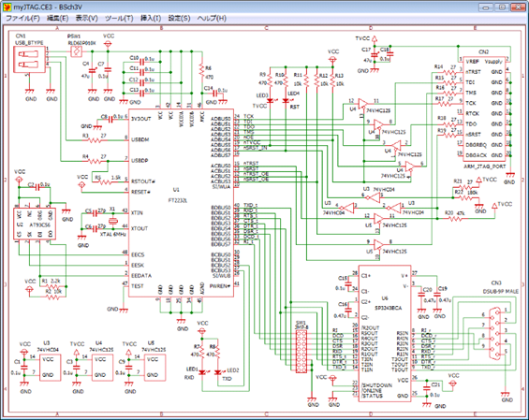Click the PWREN# pin label
This screenshot has height=420, width=529.
(x=220, y=286)
